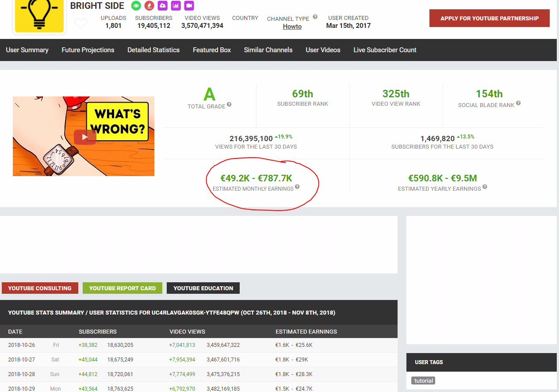Open the User Summary tab
Image resolution: width=559 pixels, height=392 pixels.
pyautogui.click(x=27, y=50)
